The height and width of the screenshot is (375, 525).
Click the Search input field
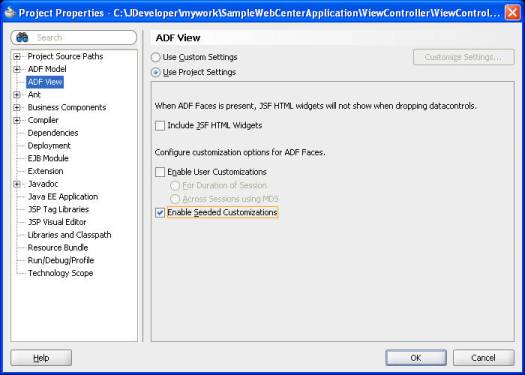tap(74, 38)
